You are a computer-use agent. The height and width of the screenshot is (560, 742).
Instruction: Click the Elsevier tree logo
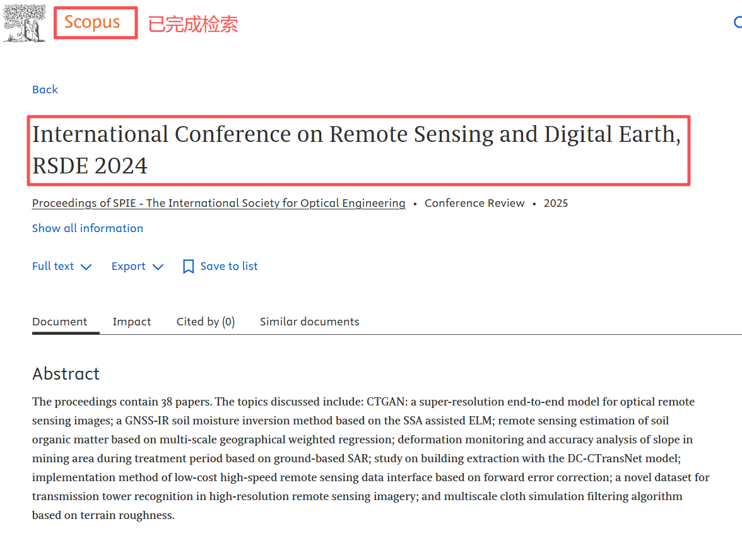click(25, 23)
